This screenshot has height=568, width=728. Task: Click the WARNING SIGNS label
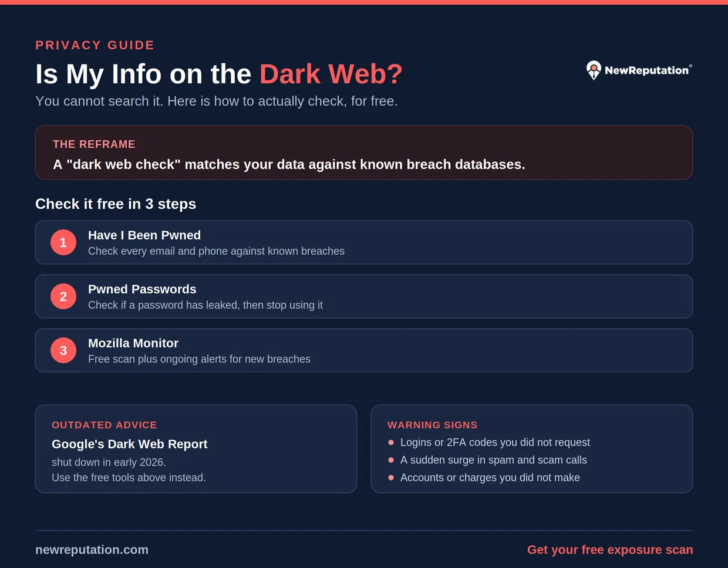433,425
